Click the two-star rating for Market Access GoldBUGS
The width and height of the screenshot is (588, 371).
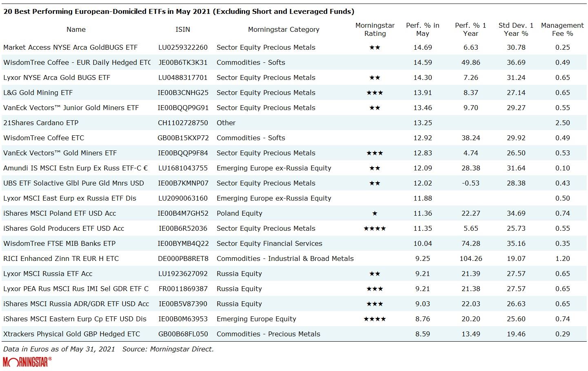[375, 47]
